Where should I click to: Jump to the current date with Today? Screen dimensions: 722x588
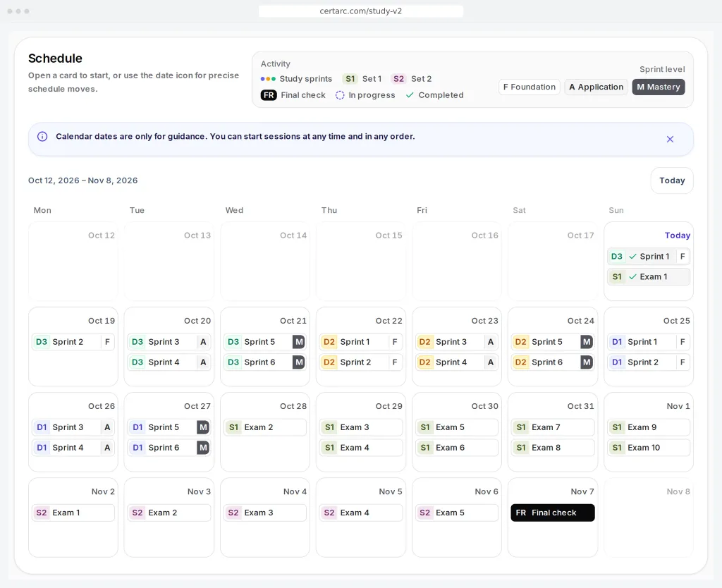click(x=672, y=180)
